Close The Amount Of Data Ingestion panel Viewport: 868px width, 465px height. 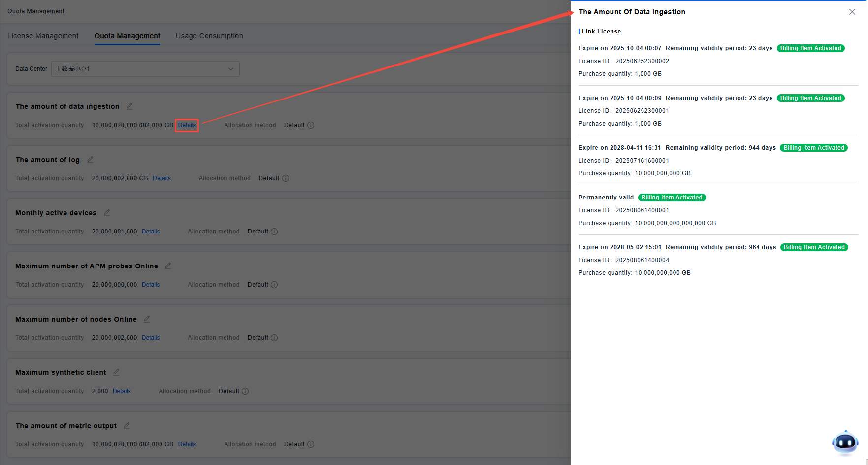click(x=852, y=12)
